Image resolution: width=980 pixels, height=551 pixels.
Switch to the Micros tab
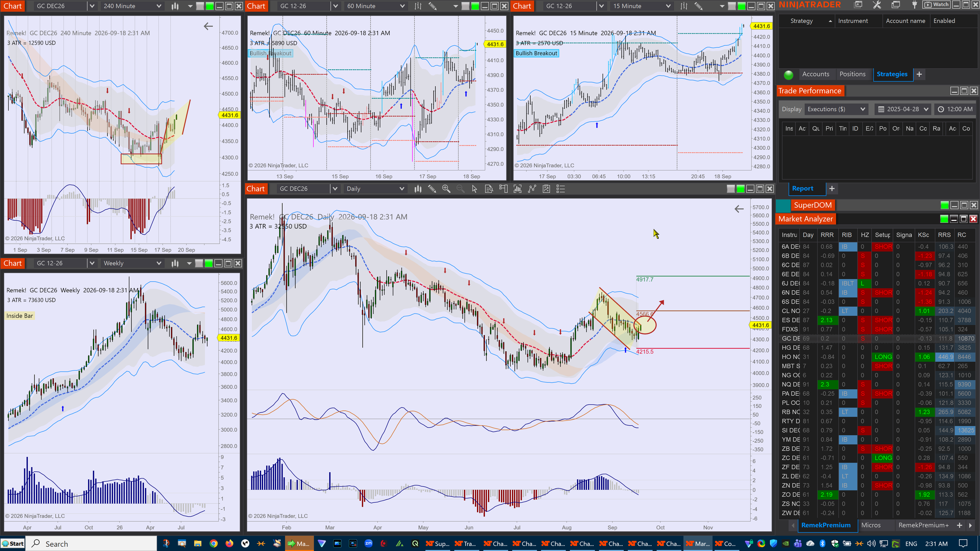pyautogui.click(x=871, y=525)
